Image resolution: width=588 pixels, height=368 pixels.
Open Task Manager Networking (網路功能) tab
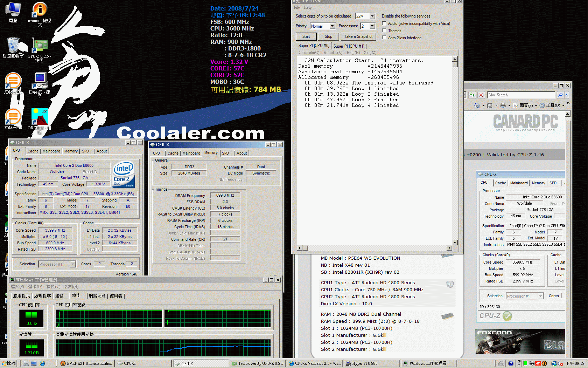97,296
